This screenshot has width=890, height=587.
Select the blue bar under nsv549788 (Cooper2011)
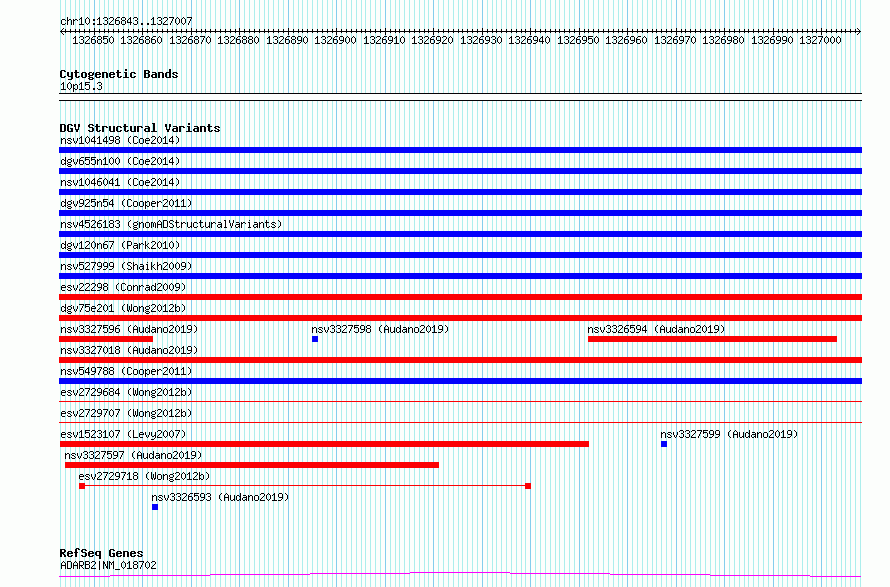tap(460, 381)
